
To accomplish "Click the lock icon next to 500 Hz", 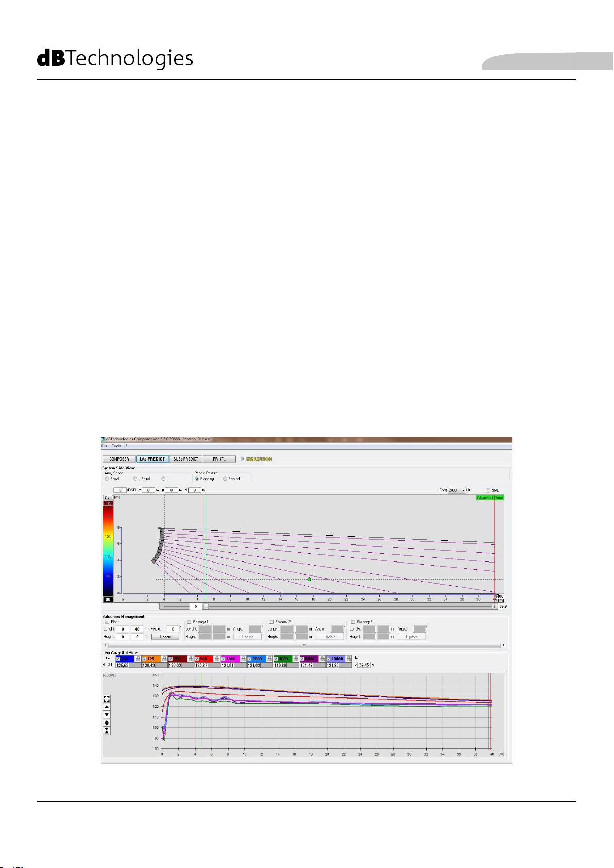I will [x=217, y=659].
